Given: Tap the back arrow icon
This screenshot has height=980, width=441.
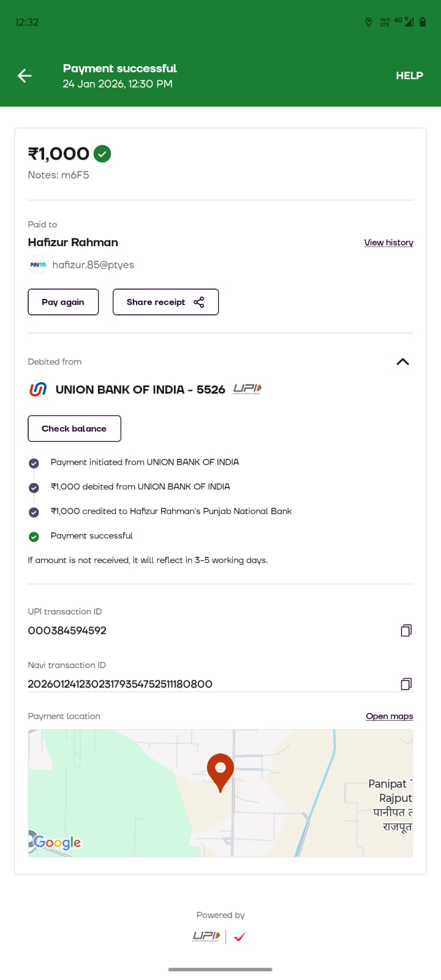Looking at the screenshot, I should tap(24, 75).
